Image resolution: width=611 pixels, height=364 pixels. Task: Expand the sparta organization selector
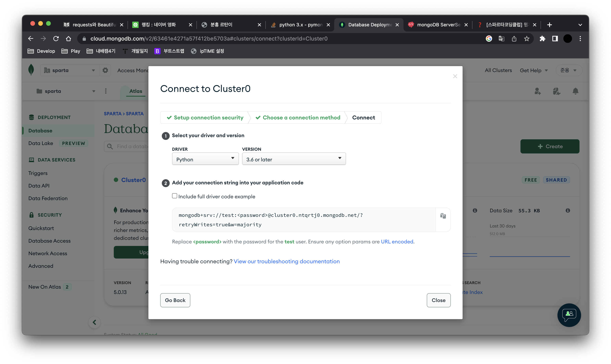click(x=70, y=70)
